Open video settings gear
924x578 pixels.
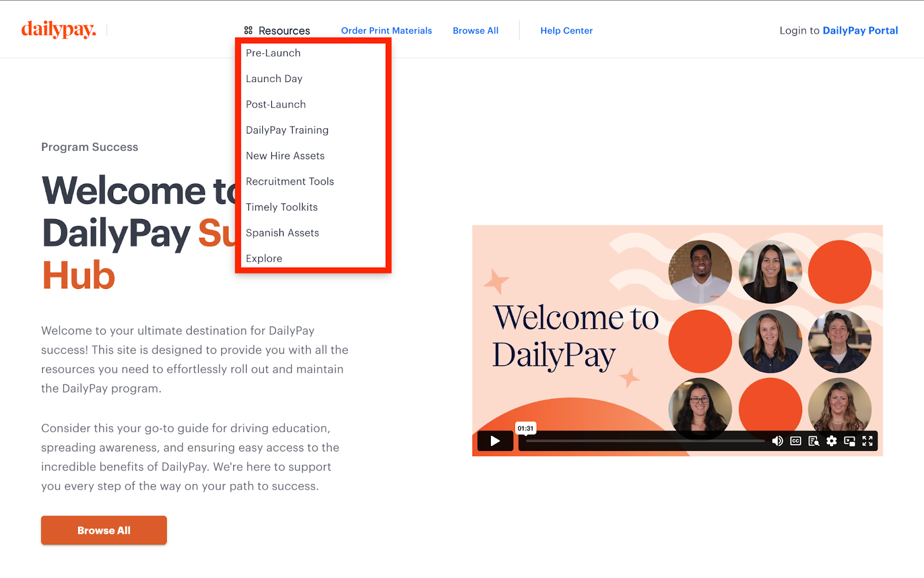[832, 441]
